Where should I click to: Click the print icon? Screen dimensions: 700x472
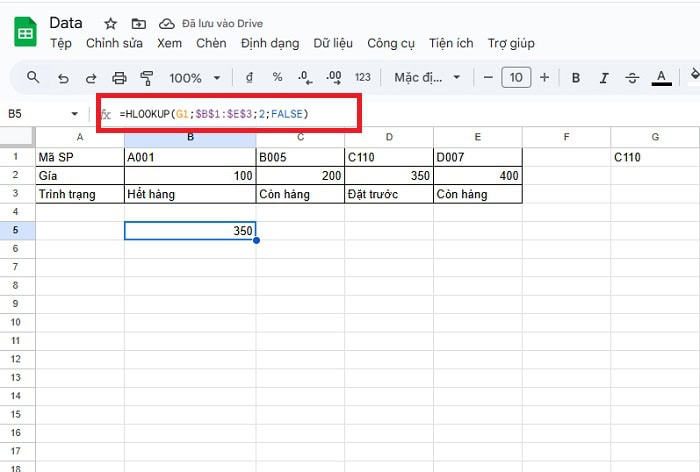120,78
